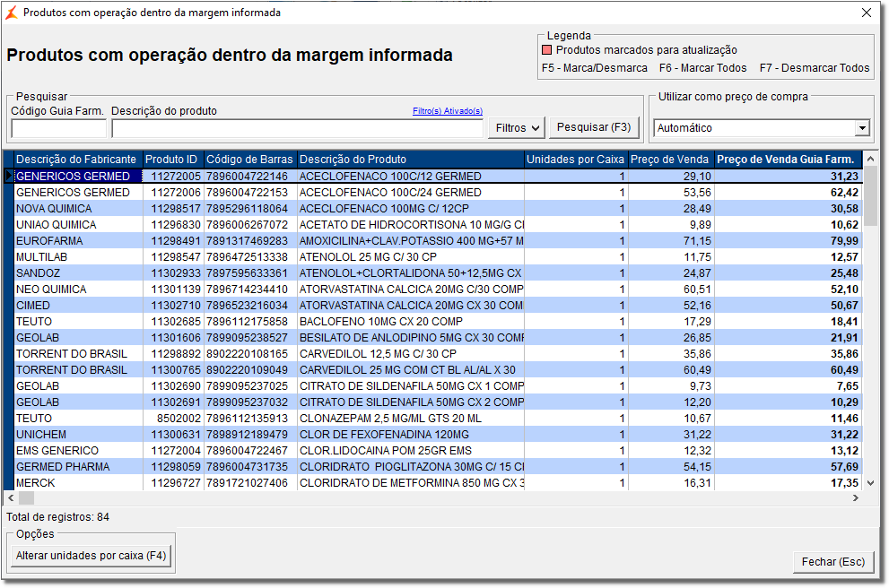Click ATENOLOL 25 MG C/ 30 CP description

368,257
